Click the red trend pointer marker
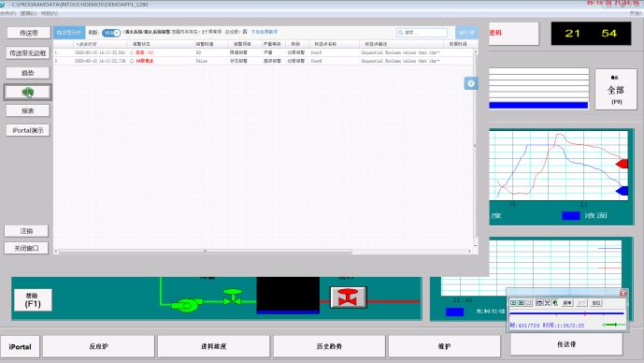 click(x=622, y=164)
